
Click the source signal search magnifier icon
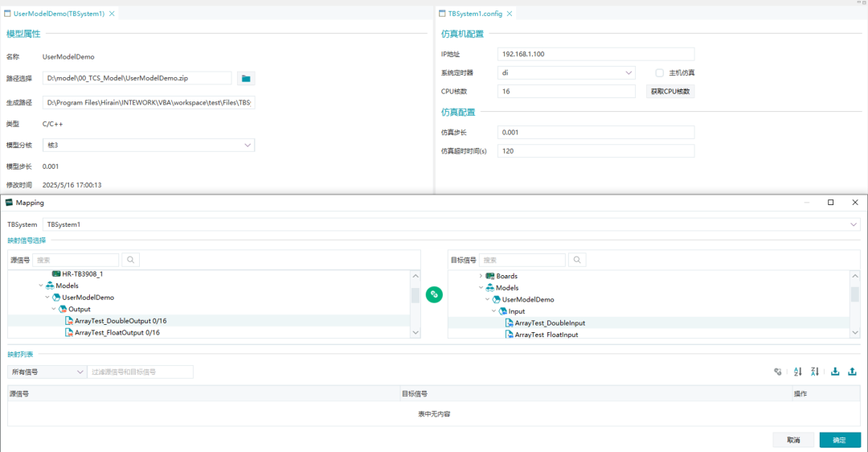[x=131, y=260]
